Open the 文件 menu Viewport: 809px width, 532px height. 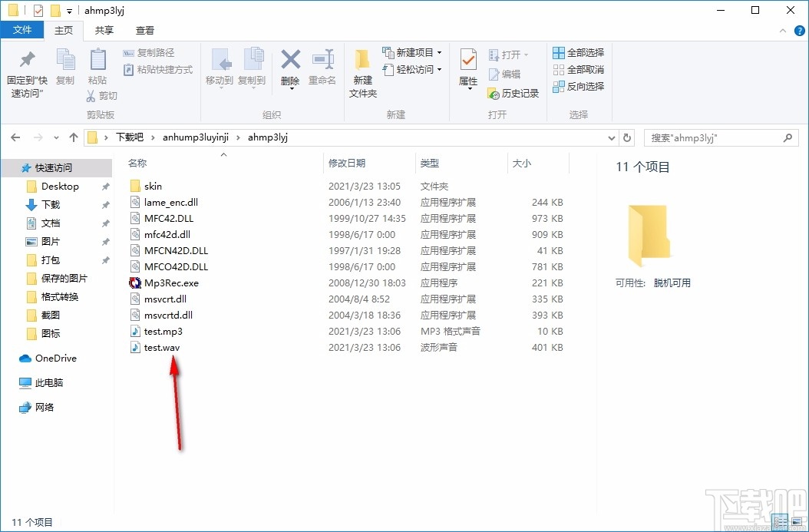(x=22, y=30)
